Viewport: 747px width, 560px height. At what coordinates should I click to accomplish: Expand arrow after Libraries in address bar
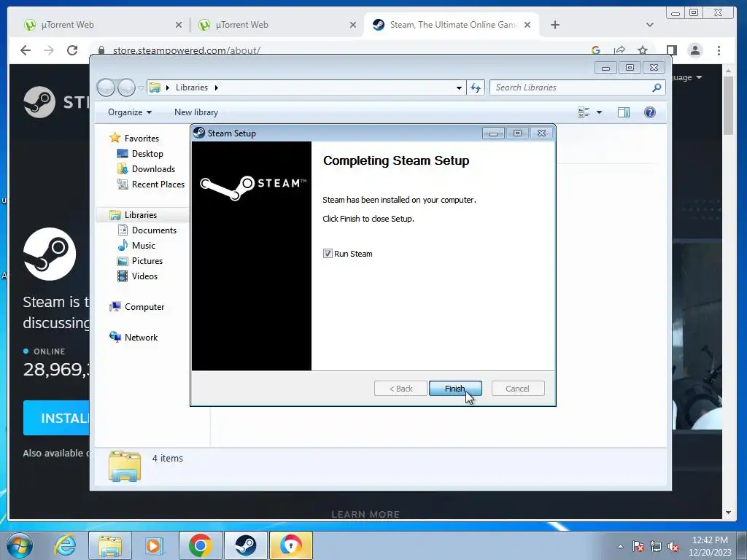[216, 87]
